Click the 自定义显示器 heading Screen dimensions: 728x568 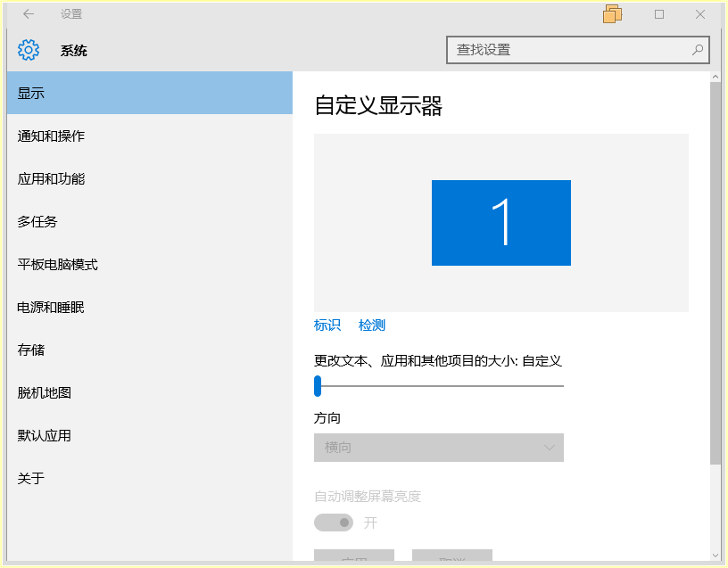(378, 105)
